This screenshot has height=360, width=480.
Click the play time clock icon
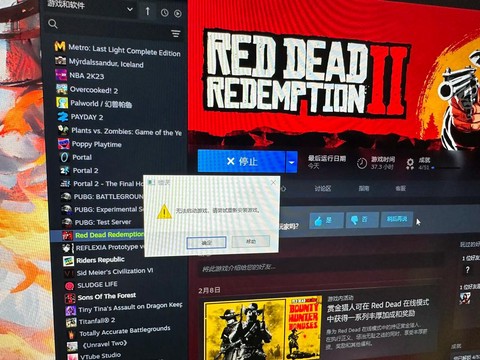(362, 163)
